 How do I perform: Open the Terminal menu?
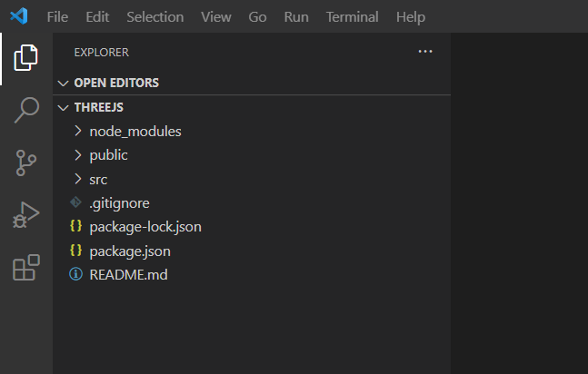point(352,17)
